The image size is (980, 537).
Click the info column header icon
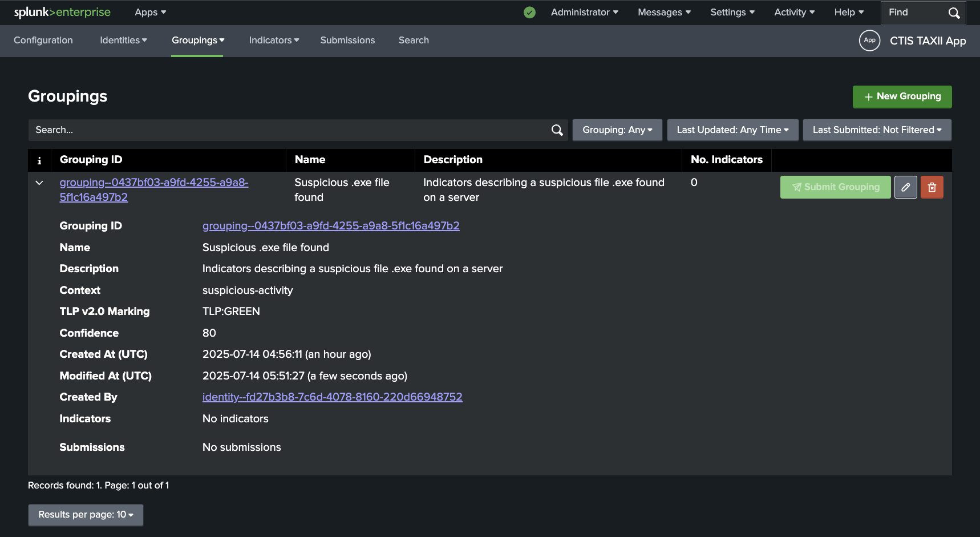click(x=39, y=160)
